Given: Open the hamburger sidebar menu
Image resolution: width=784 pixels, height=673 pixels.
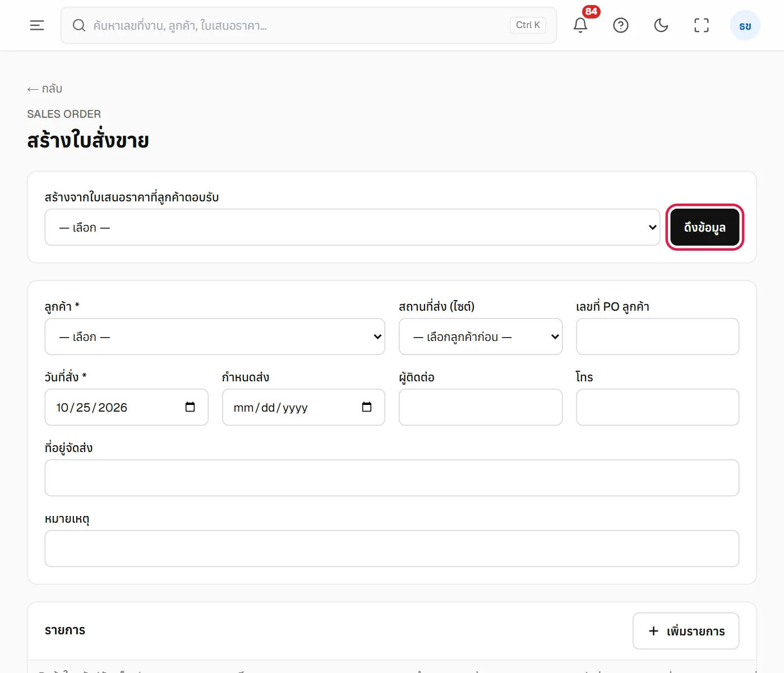Looking at the screenshot, I should (x=37, y=25).
